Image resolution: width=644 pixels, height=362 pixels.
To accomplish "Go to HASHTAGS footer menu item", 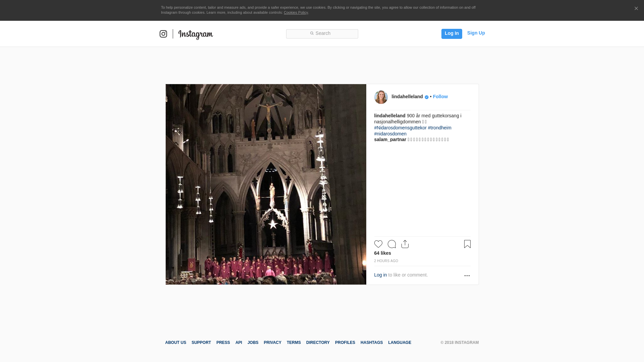I will (x=371, y=343).
